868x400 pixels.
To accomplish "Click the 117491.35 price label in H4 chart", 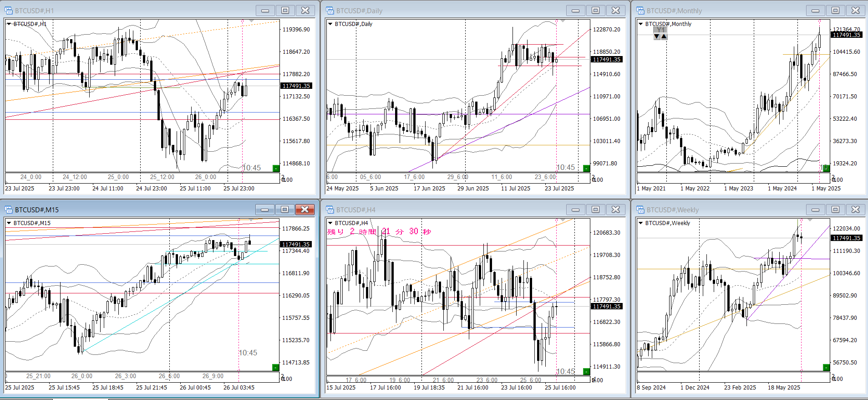I will 606,306.
